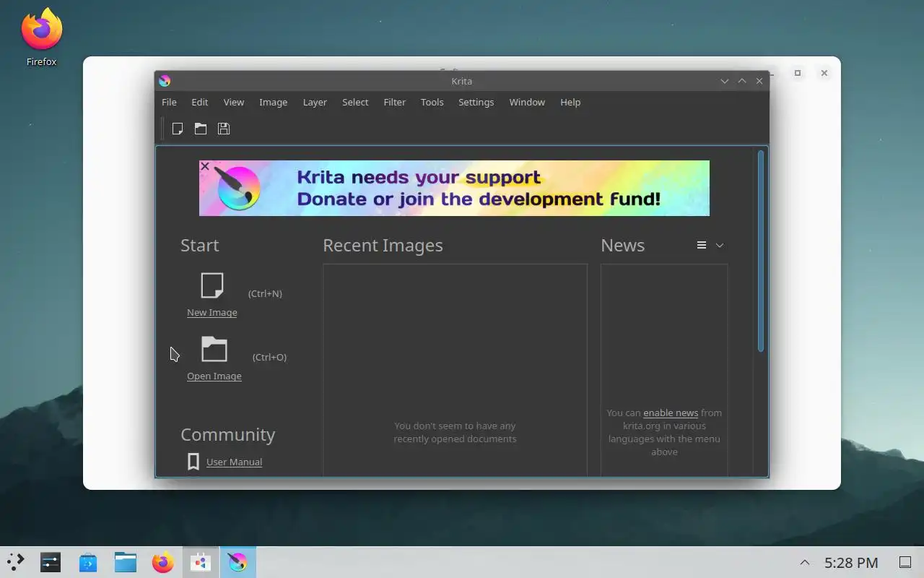Screen dimensions: 924x578
Task: Click the Krita title bar dropdown arrow
Action: (725, 81)
